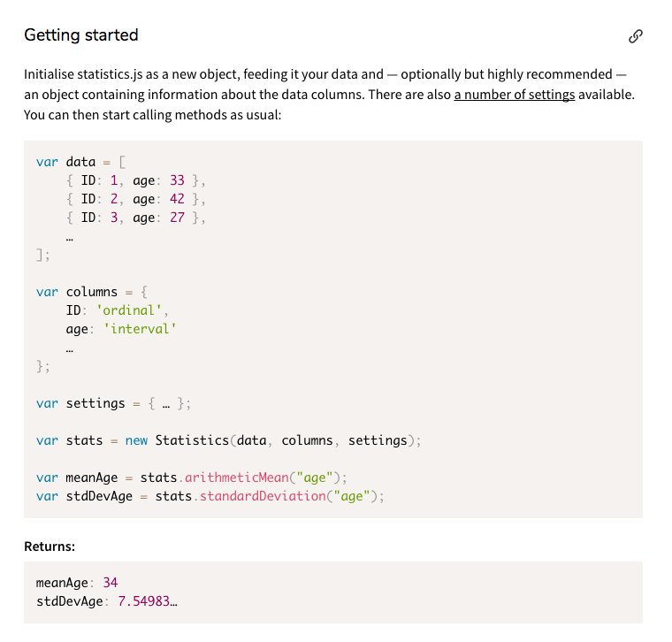Screen dimensions: 672x642
Task: Click the 'interval' string value
Action: [140, 329]
